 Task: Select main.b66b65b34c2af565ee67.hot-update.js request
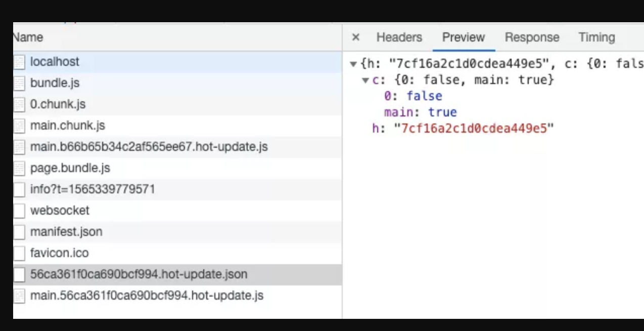149,147
